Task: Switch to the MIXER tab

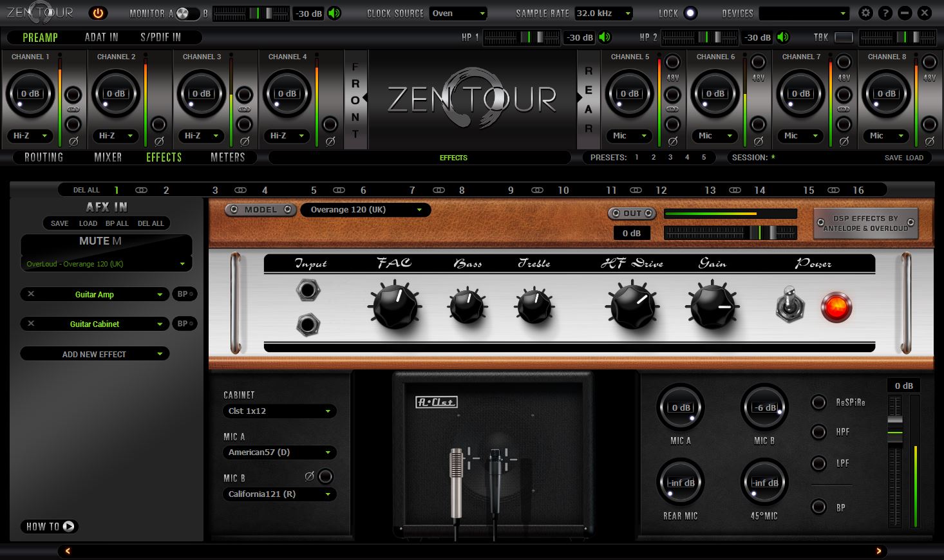Action: pyautogui.click(x=108, y=157)
